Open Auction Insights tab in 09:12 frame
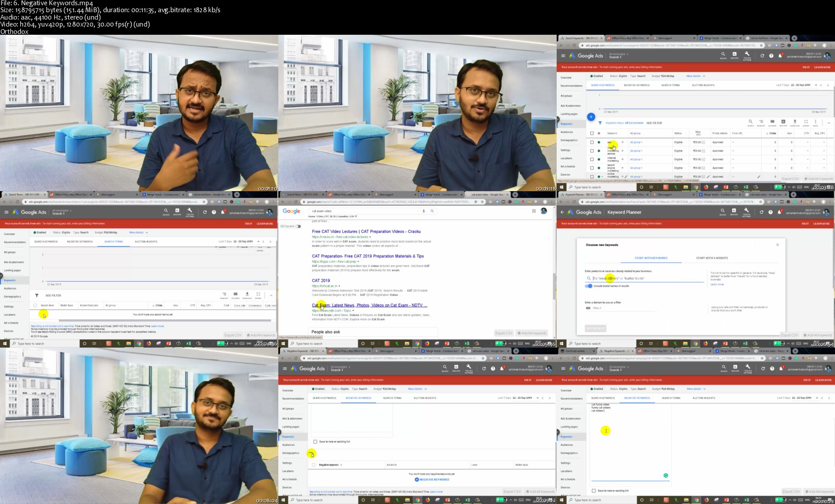835x504 pixels. [x=425, y=398]
